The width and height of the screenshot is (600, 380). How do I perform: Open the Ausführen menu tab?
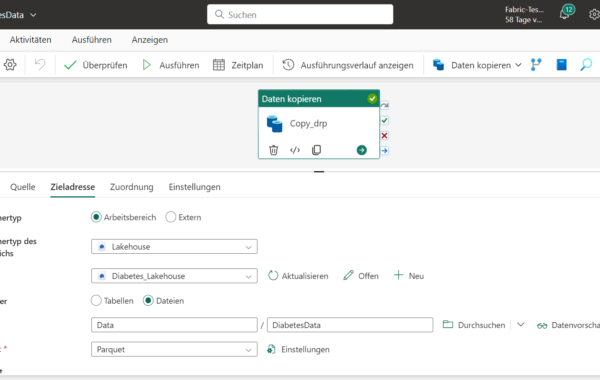click(92, 40)
